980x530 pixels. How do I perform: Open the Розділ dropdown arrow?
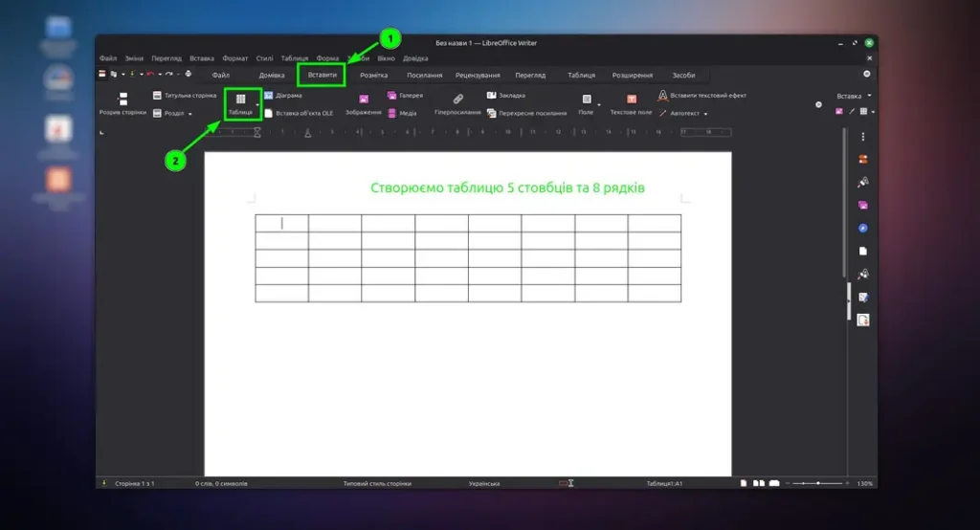(x=190, y=114)
